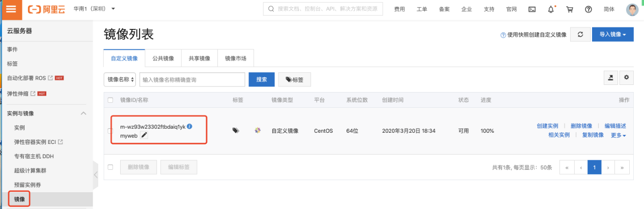
Task: Open the column settings gear icon
Action: pyautogui.click(x=626, y=78)
